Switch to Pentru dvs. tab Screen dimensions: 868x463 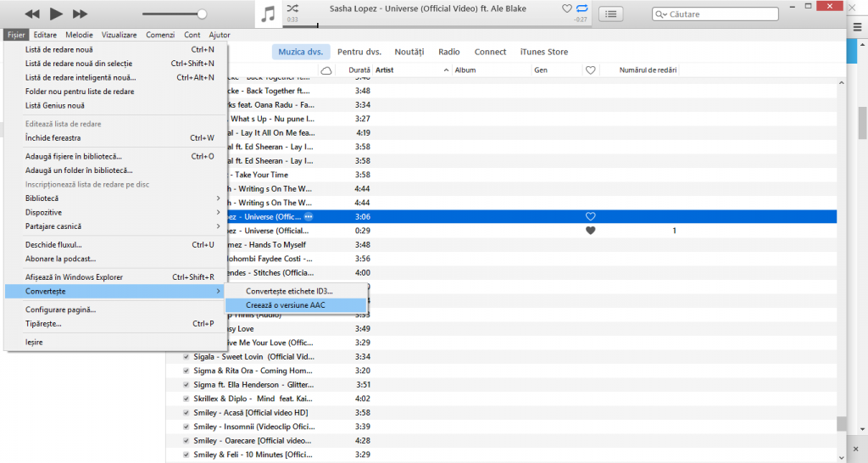[359, 52]
